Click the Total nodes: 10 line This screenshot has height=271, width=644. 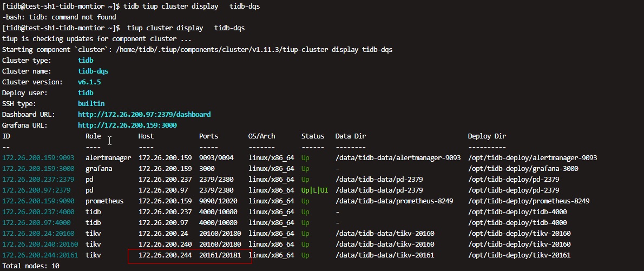(x=31, y=266)
